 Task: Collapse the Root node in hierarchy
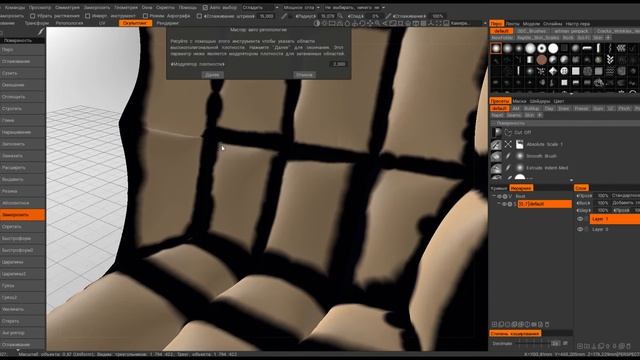point(494,196)
